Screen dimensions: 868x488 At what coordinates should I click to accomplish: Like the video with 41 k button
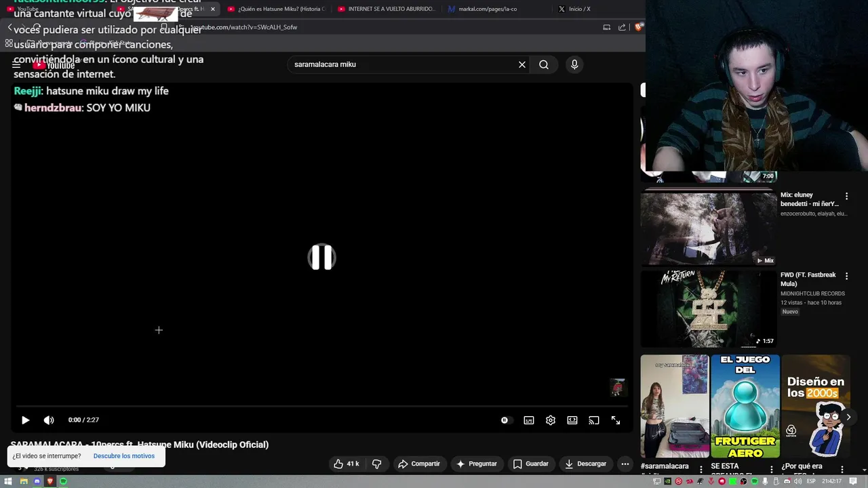pos(347,464)
